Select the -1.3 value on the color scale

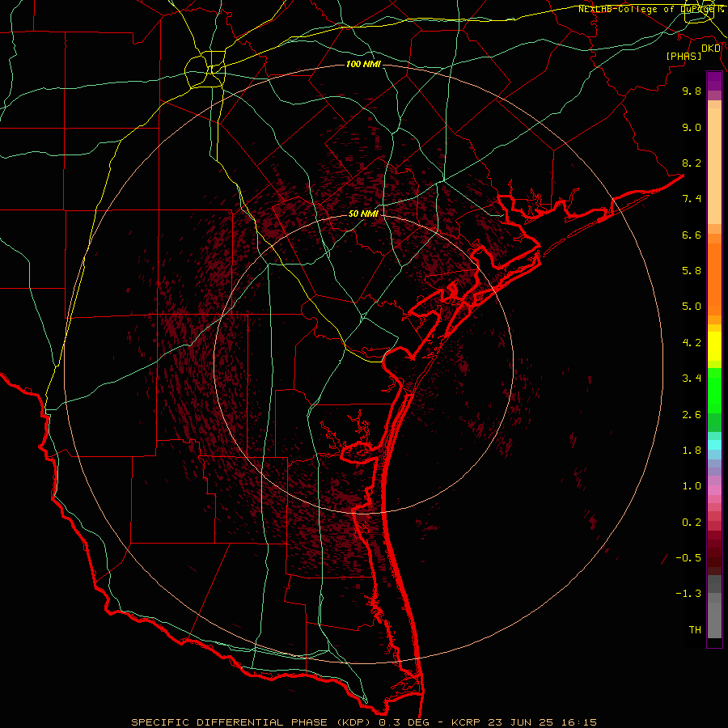[x=688, y=594]
